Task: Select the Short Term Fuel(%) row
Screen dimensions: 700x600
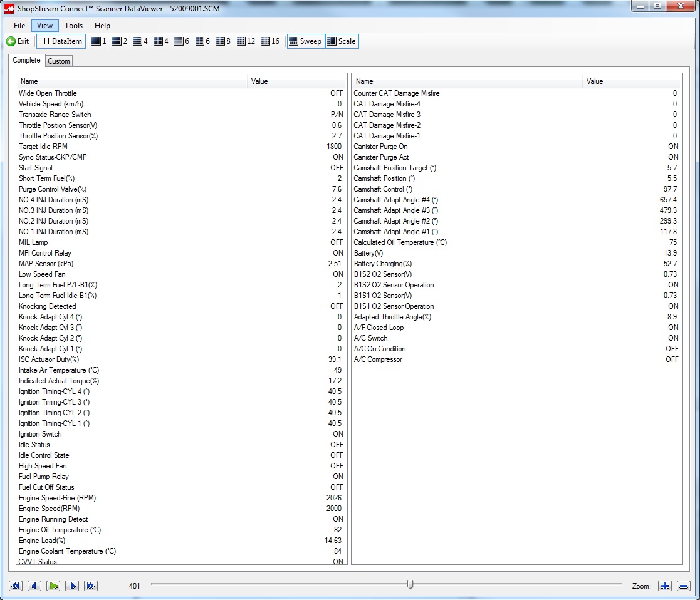Action: point(181,178)
